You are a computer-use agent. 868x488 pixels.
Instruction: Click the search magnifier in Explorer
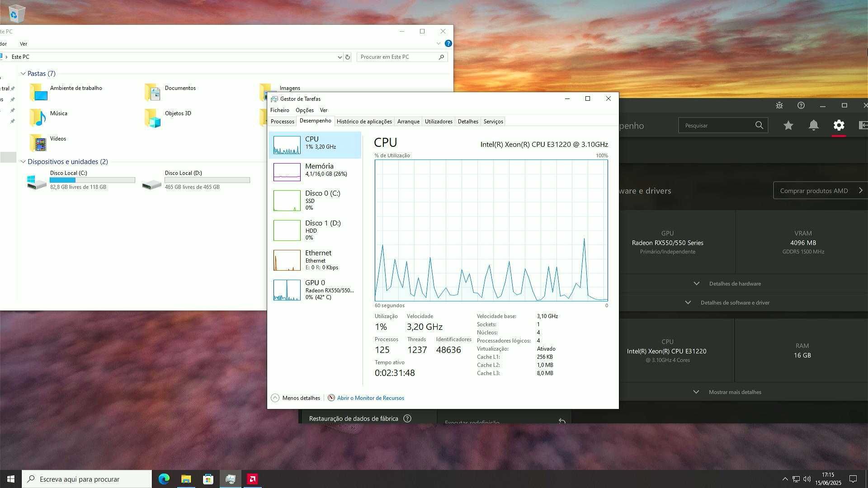point(441,57)
